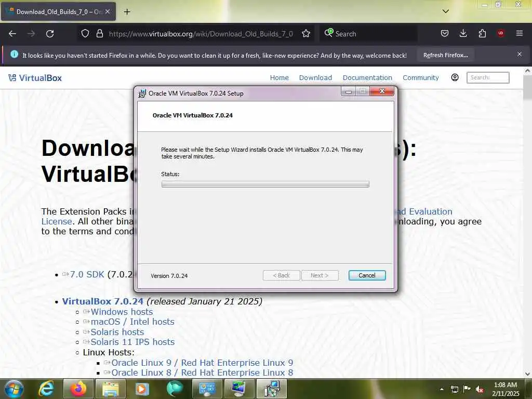This screenshot has height=399, width=532.
Task: Open the VirtualBox 7.0.24 release link
Action: [102, 301]
